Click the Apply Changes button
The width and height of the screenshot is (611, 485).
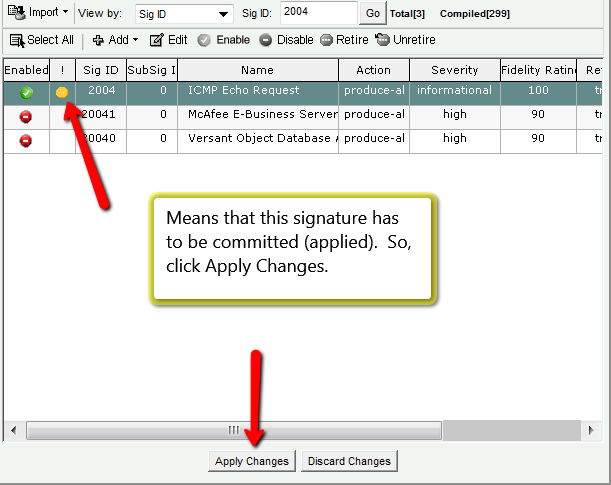click(252, 461)
